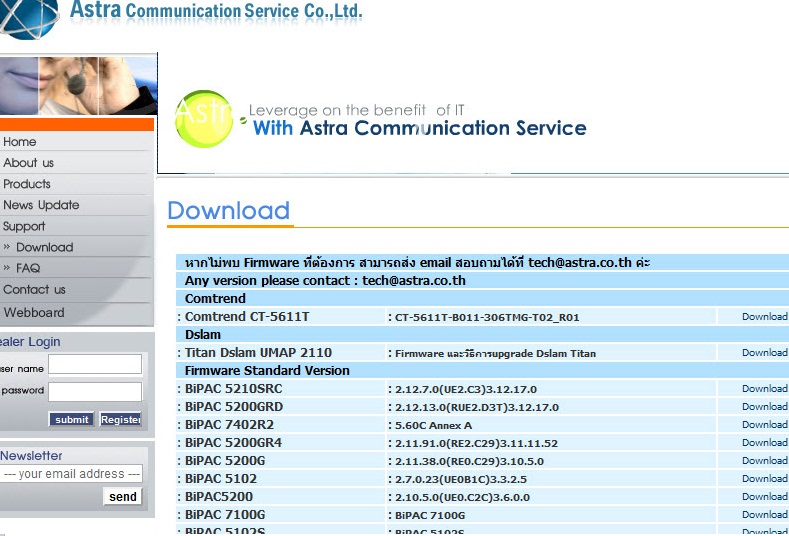This screenshot has height=536, width=789.
Task: Click 'Astra Communication Service Co.,Ltd.' title
Action: click(x=216, y=11)
